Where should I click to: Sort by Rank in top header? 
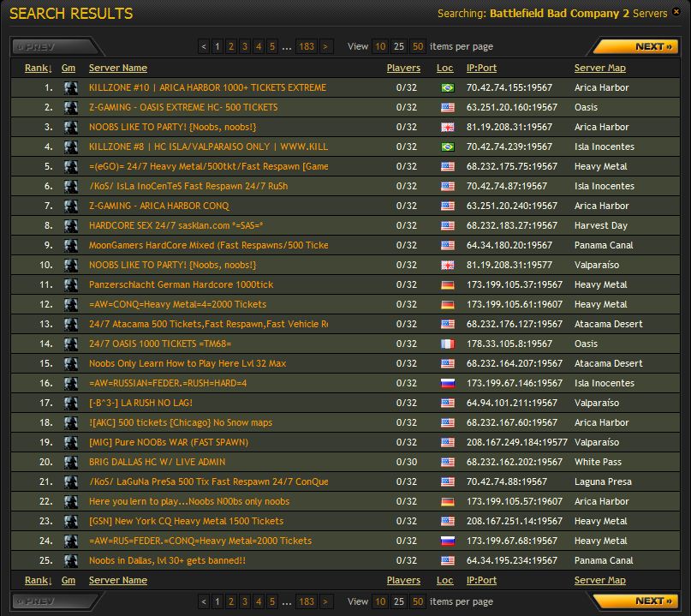click(39, 68)
